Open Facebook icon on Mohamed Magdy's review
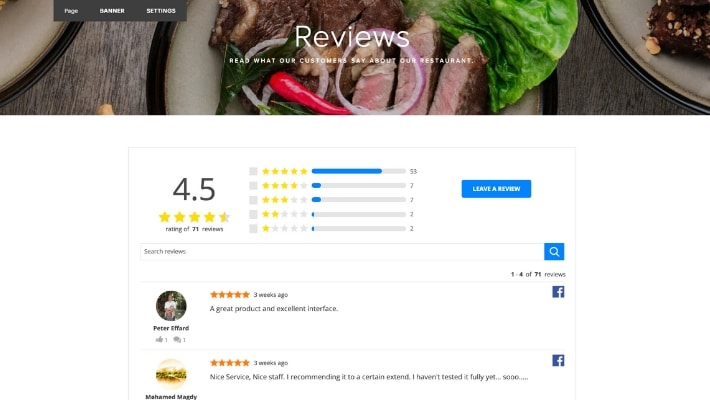Viewport: 710px width, 400px height. coord(558,360)
